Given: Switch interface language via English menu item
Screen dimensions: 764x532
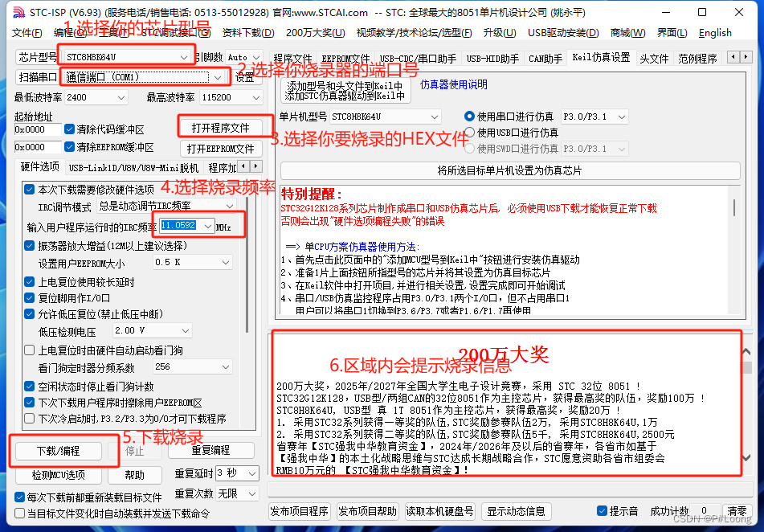Looking at the screenshot, I should [x=715, y=33].
